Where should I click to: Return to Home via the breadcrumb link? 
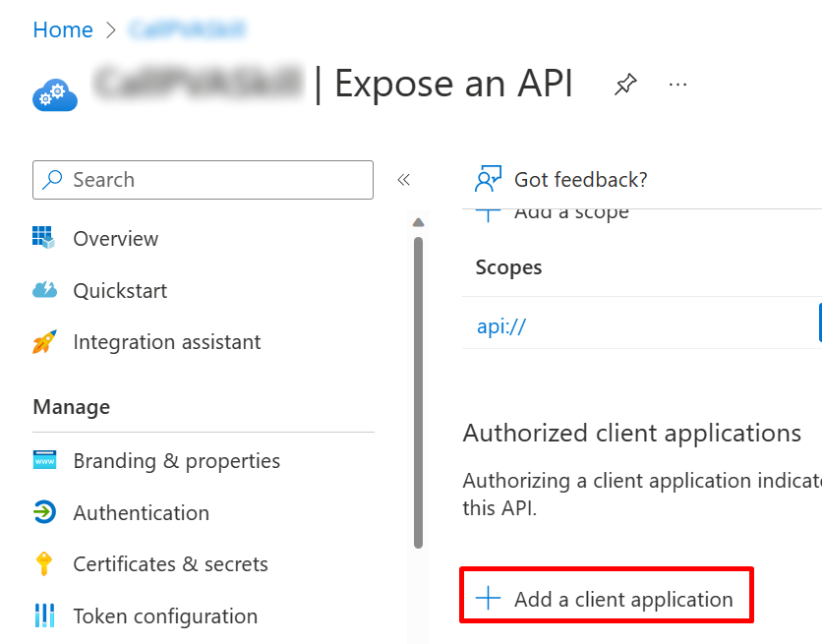[x=62, y=30]
